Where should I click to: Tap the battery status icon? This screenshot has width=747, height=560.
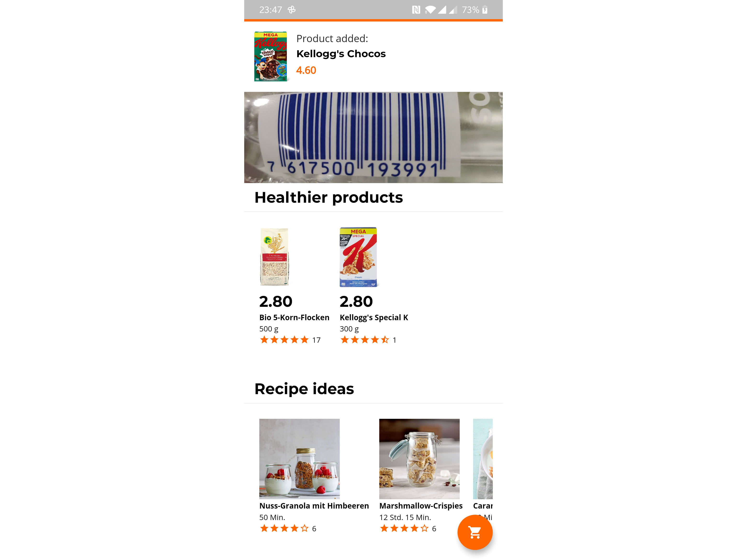[x=485, y=10]
